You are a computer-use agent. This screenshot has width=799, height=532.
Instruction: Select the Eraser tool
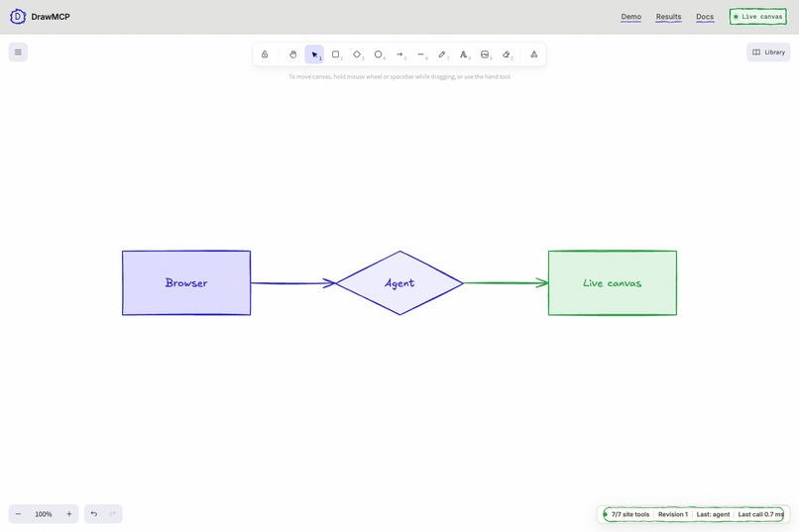click(x=507, y=54)
